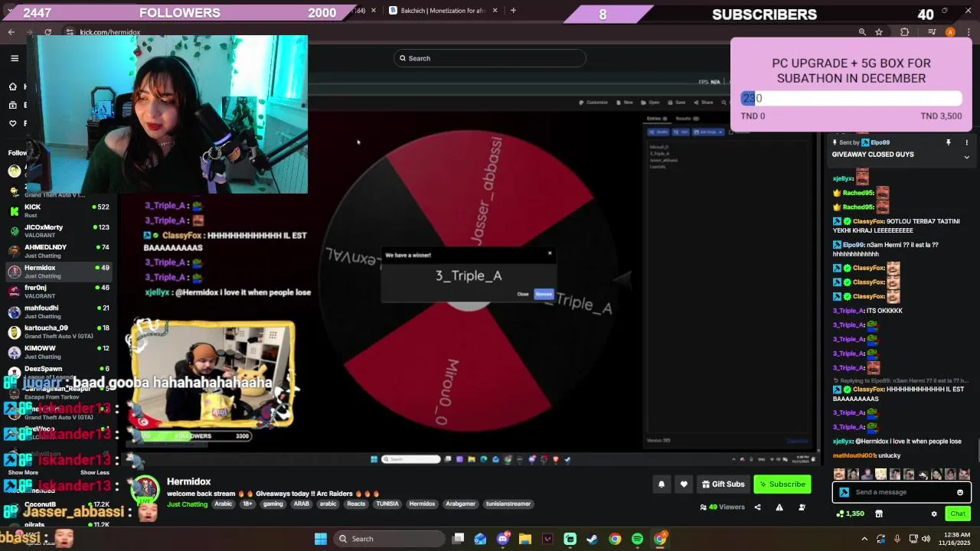Open frer0nj channel in sidebar
The image size is (980, 551).
59,292
